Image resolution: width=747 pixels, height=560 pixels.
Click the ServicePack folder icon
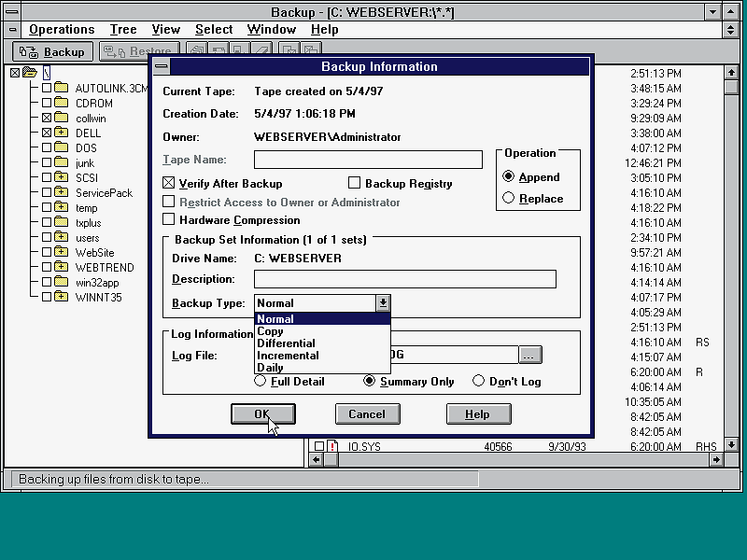[62, 193]
